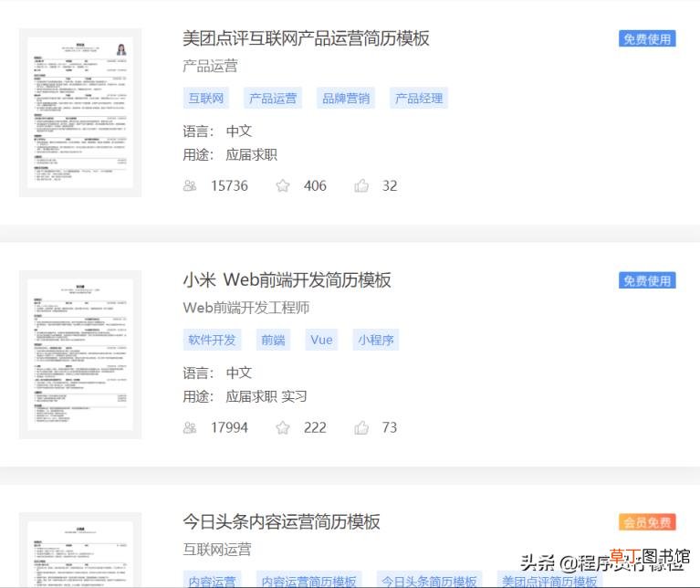Click the users icon beside 17994
700x588 pixels.
190,427
